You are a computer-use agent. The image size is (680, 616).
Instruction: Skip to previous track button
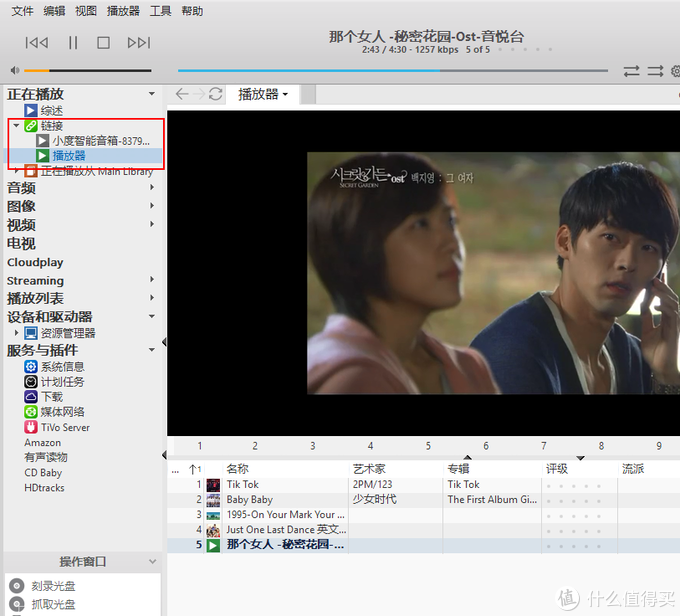[37, 43]
